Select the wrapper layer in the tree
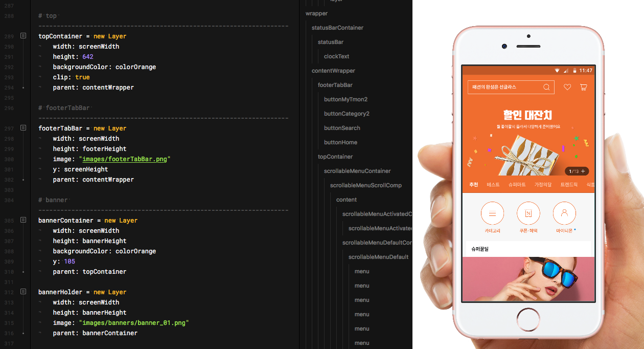 tap(317, 13)
